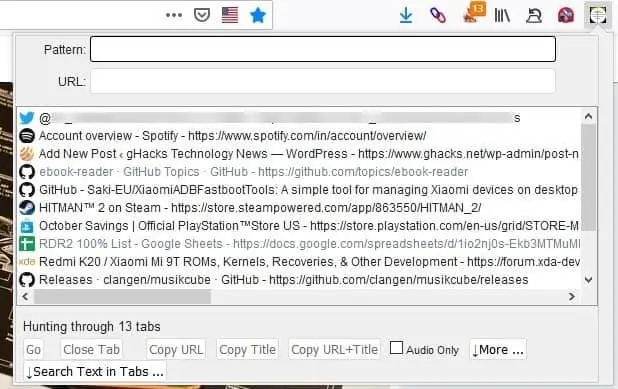The image size is (618, 389).
Task: Click the Copy URL+Title button
Action: pos(334,349)
